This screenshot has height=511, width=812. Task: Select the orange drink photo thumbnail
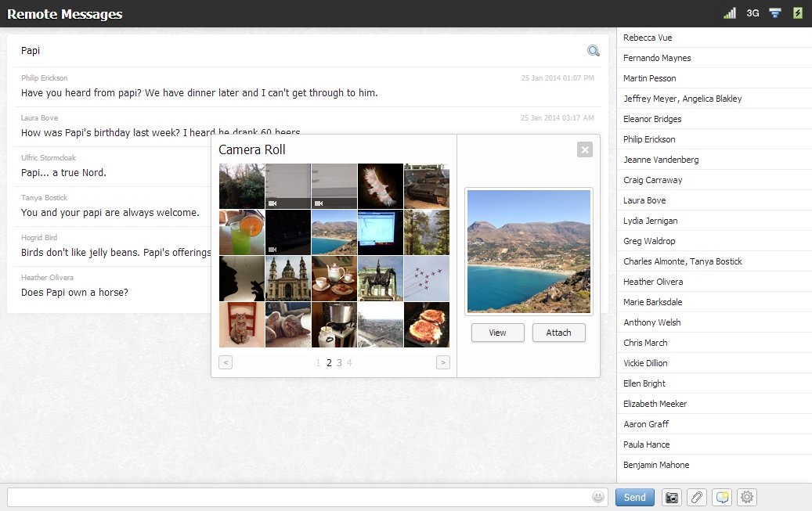242,232
